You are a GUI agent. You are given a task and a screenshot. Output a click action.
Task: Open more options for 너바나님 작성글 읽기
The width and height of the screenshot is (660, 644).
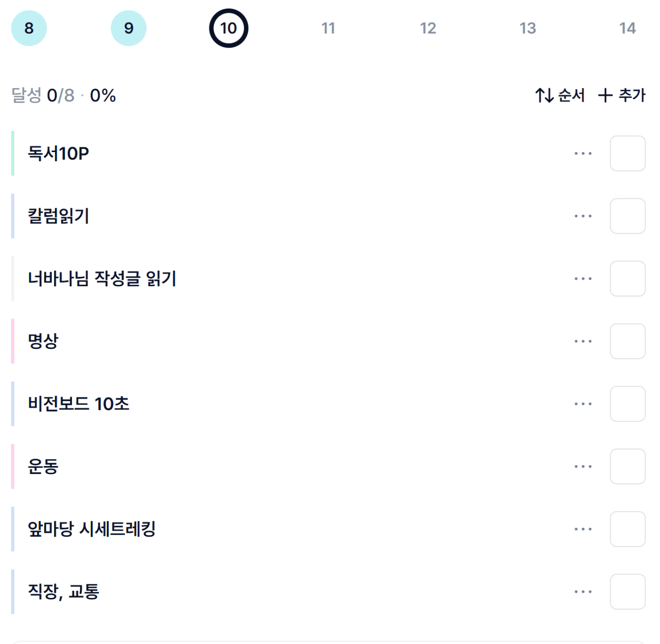pos(583,279)
